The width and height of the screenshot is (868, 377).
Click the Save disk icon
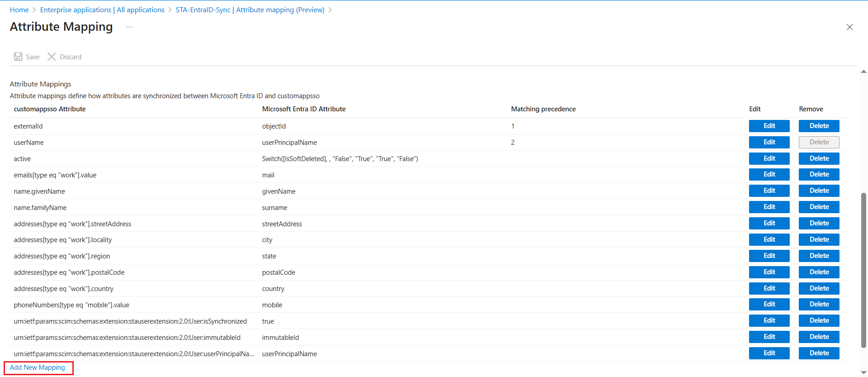18,57
